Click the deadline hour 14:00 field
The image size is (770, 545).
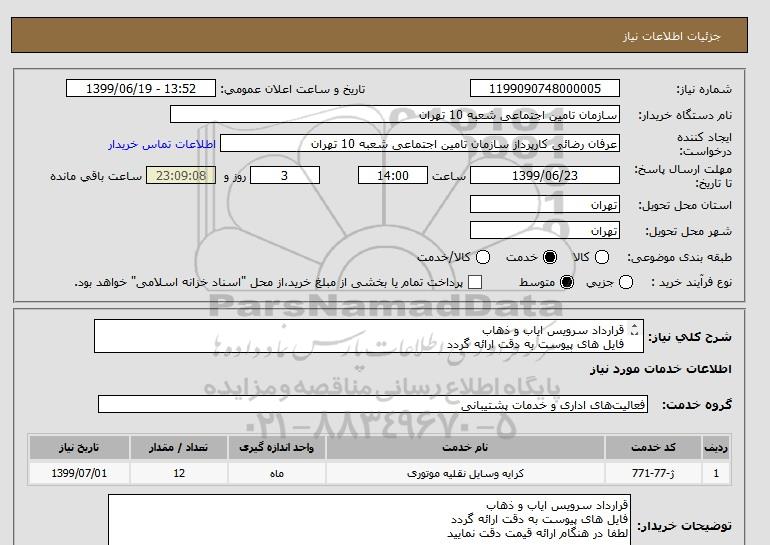[x=393, y=175]
